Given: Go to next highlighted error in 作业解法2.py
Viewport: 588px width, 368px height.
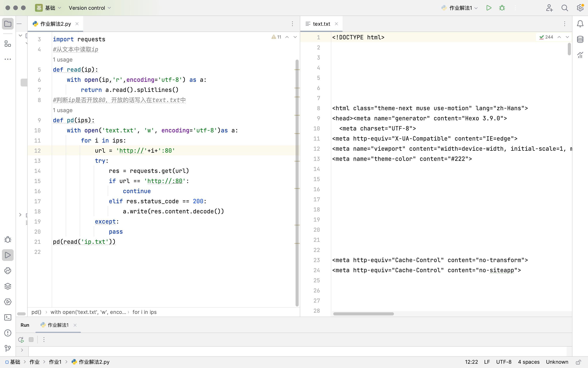Looking at the screenshot, I should click(x=295, y=37).
